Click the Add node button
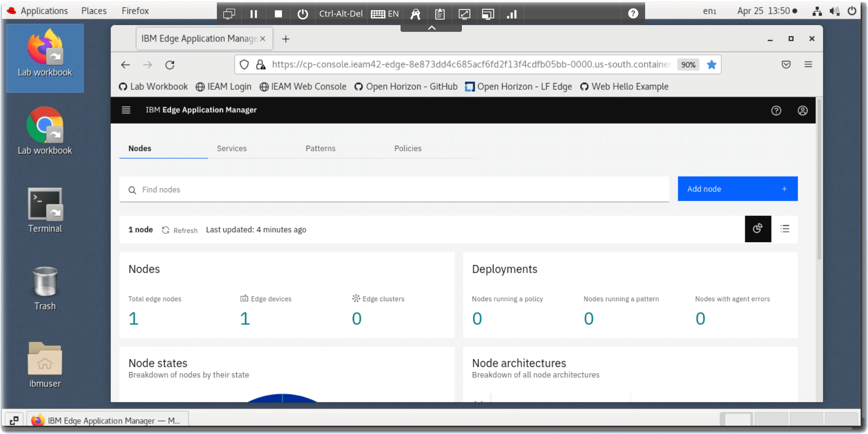Viewport: 868px width, 434px height. point(737,189)
